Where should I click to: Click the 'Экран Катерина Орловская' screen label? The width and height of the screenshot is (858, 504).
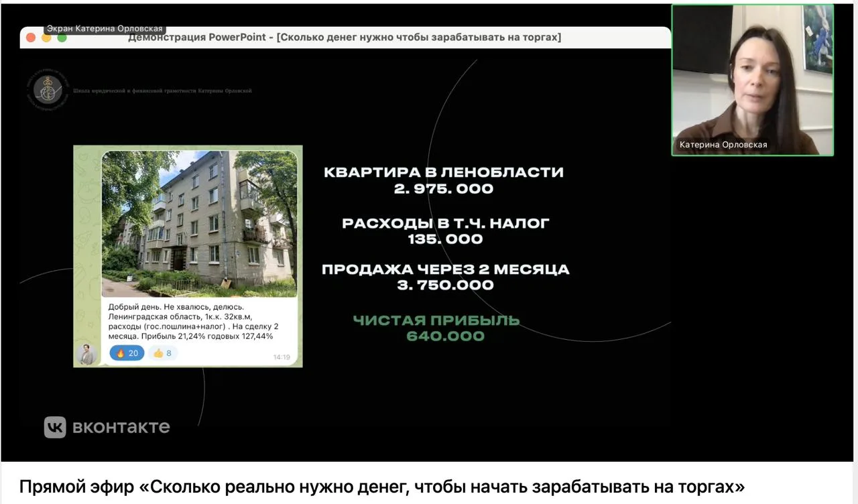pyautogui.click(x=105, y=29)
